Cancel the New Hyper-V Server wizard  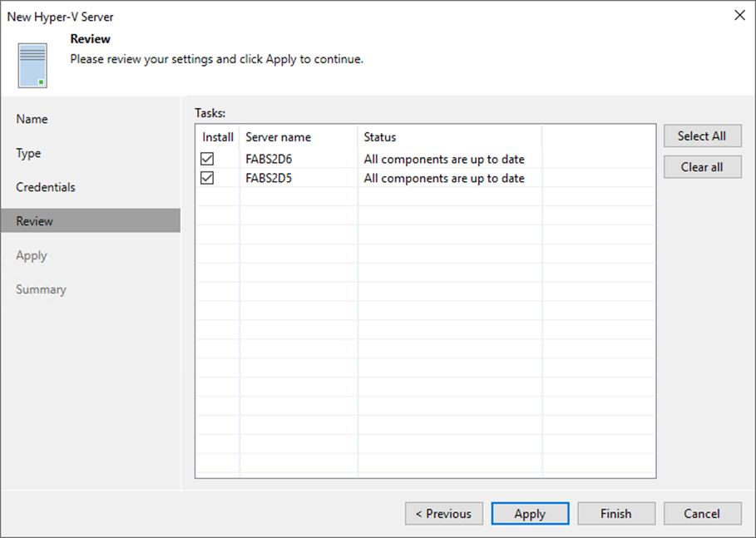point(702,513)
